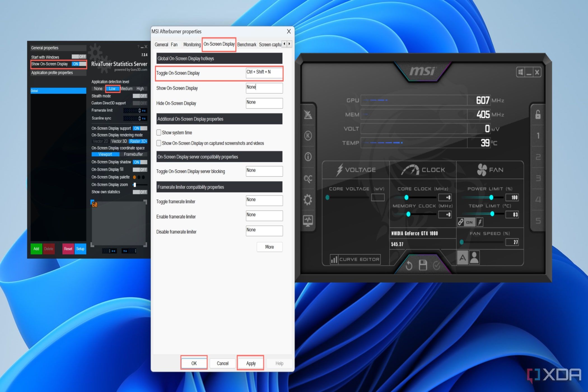
Task: Open the Curve Editor in Afterburner
Action: point(355,259)
